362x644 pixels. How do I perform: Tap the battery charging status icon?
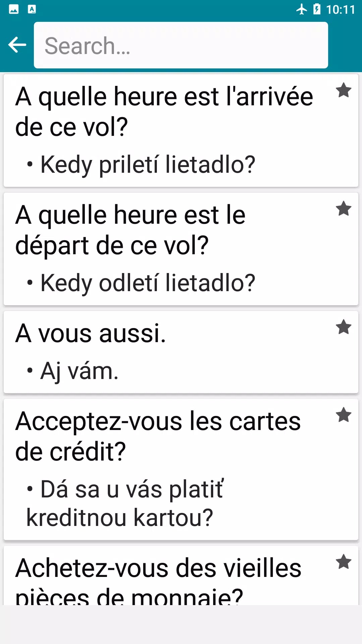317,9
